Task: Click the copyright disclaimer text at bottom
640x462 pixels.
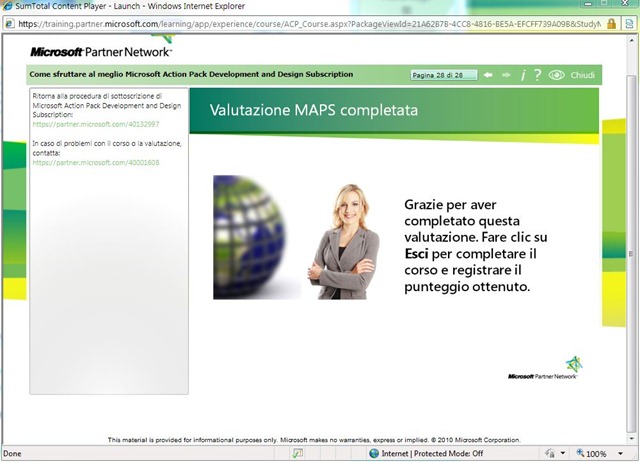Action: click(x=314, y=440)
